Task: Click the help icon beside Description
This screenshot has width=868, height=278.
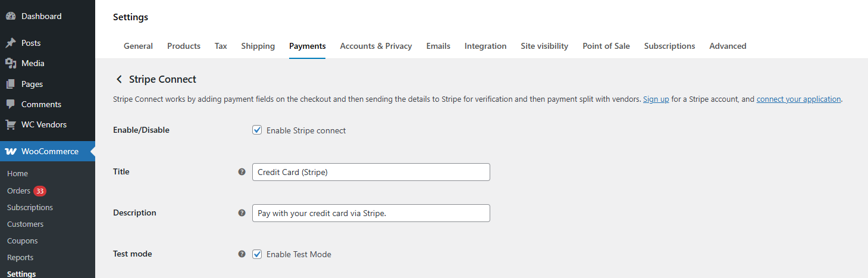Action: [x=242, y=213]
